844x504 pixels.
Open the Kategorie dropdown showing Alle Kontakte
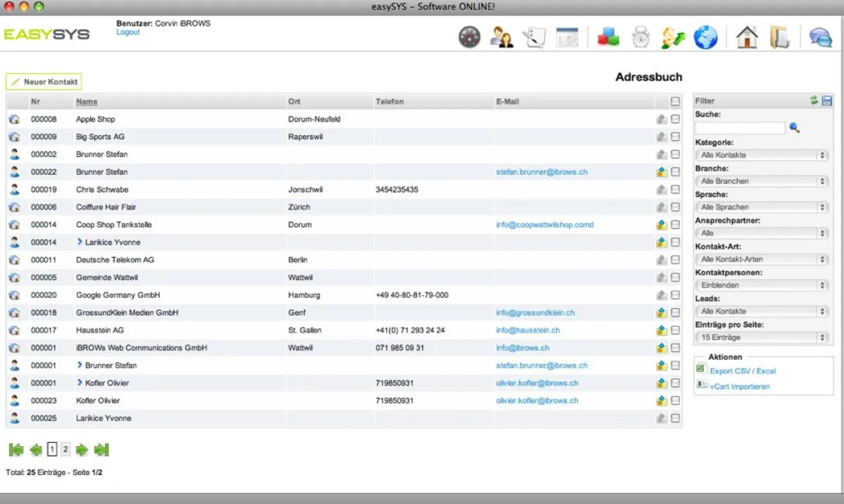coord(762,155)
